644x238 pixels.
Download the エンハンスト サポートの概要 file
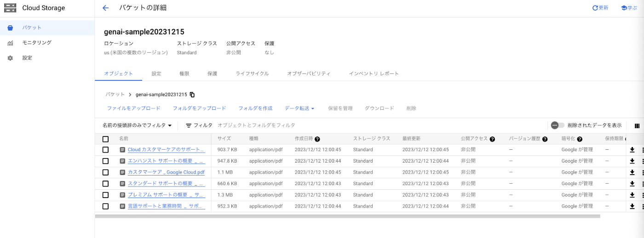(x=632, y=161)
